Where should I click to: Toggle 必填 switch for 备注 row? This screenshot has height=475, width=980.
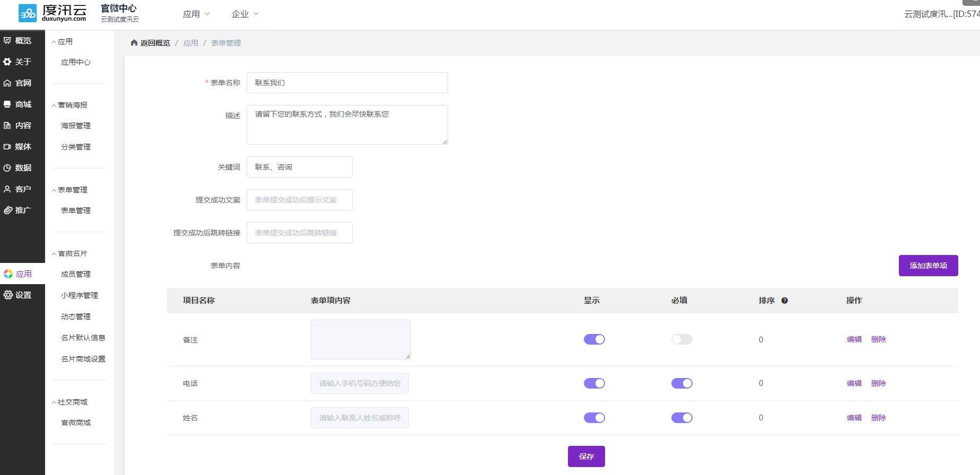[x=681, y=339]
